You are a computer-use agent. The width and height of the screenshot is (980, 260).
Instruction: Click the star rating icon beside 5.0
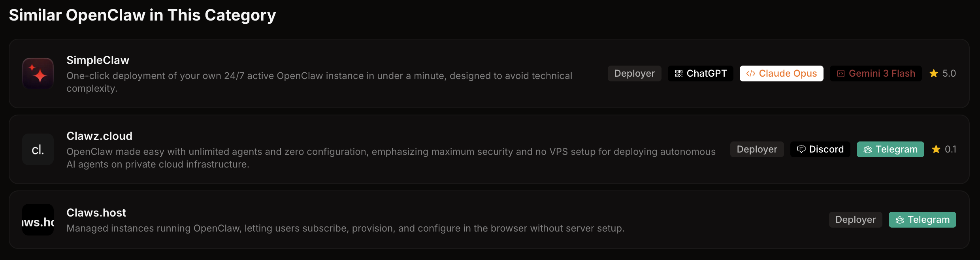tap(934, 73)
